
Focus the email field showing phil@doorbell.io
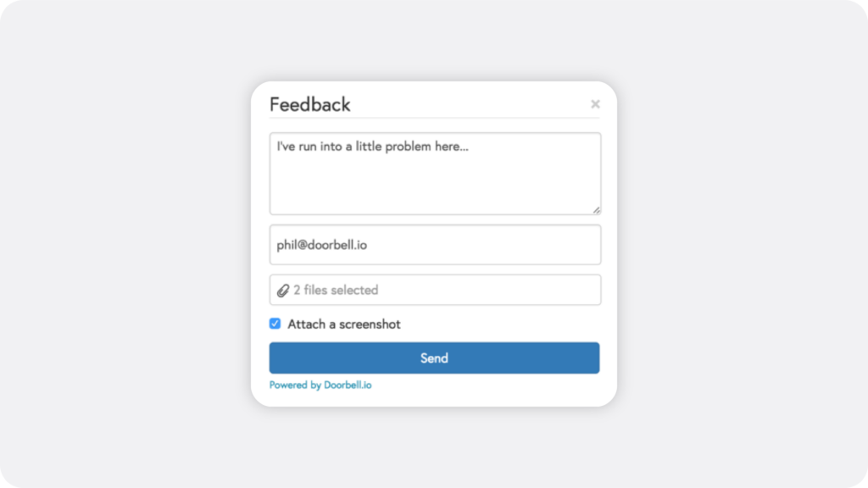point(435,245)
